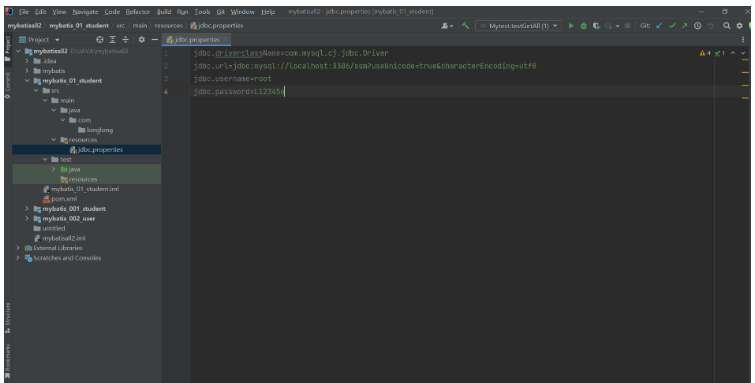Screen dimensions: 755x383
Task: Toggle the Bookmarks tool window sidebar tab
Action: [8, 361]
